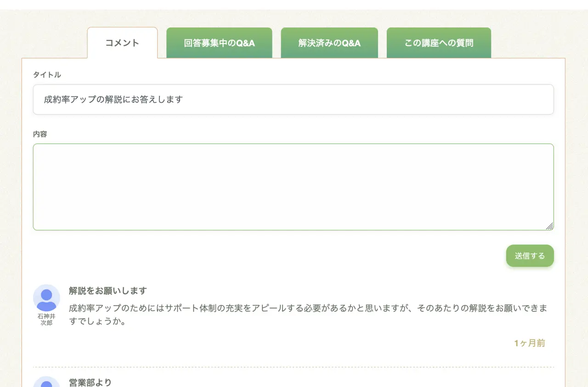Open the 解説をお願いします comment title

108,291
